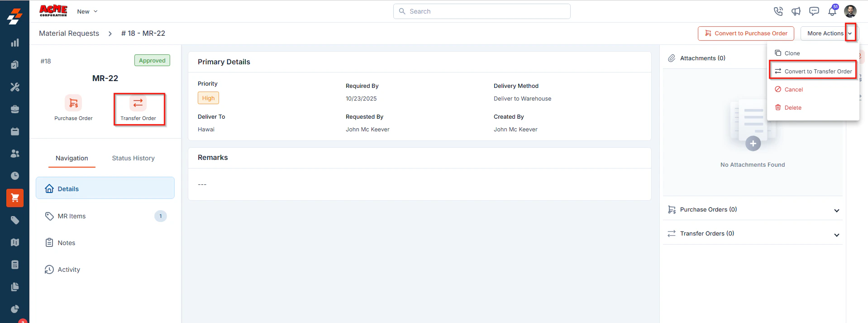Screen dimensions: 868x323
Task: Click the 'No Attachments Found' text
Action: [753, 164]
